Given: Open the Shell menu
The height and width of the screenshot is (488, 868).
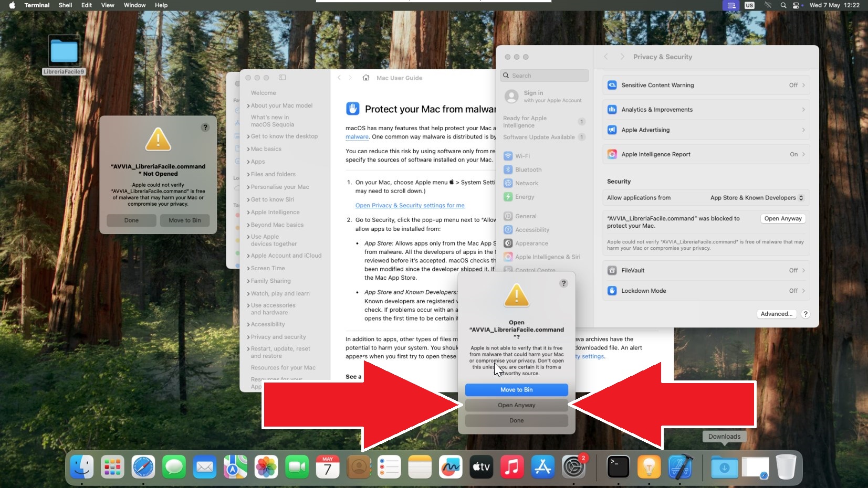Looking at the screenshot, I should click(x=65, y=5).
